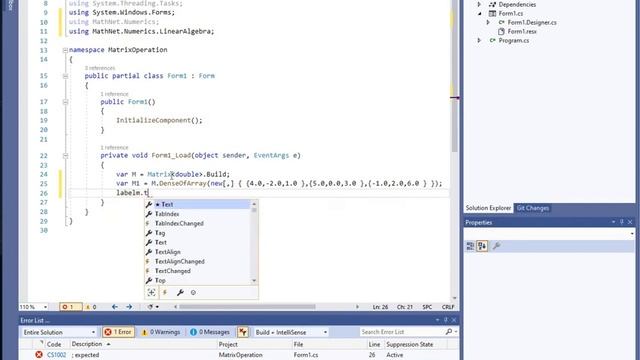Image resolution: width=640 pixels, height=360 pixels.
Task: Switch Properties to categorized view icon
Action: point(470,246)
